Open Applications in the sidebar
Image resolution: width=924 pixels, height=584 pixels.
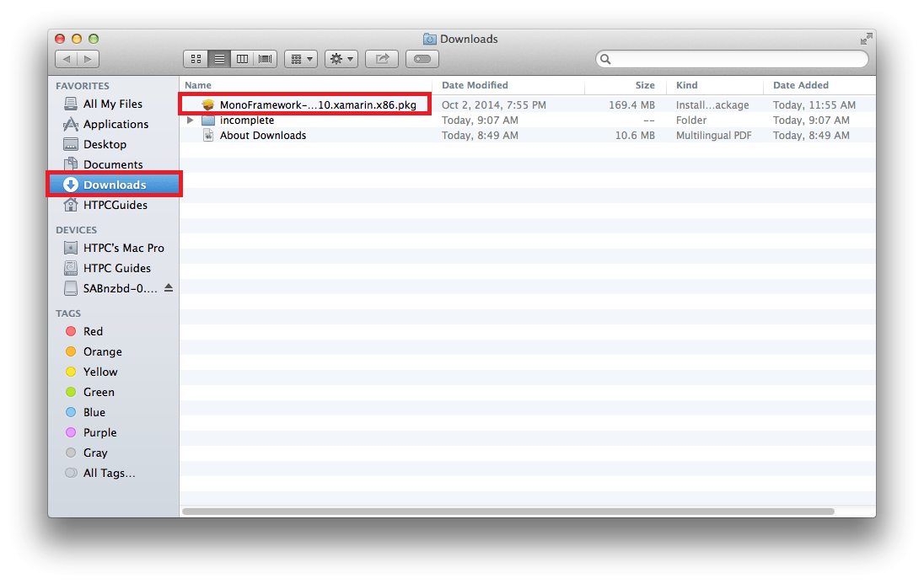tap(115, 124)
